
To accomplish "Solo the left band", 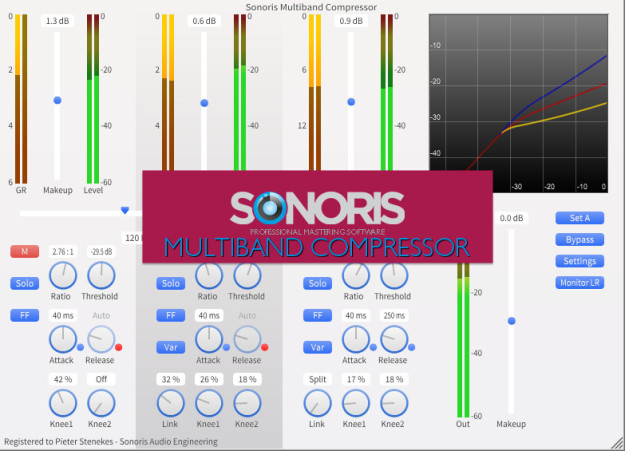I will point(24,284).
